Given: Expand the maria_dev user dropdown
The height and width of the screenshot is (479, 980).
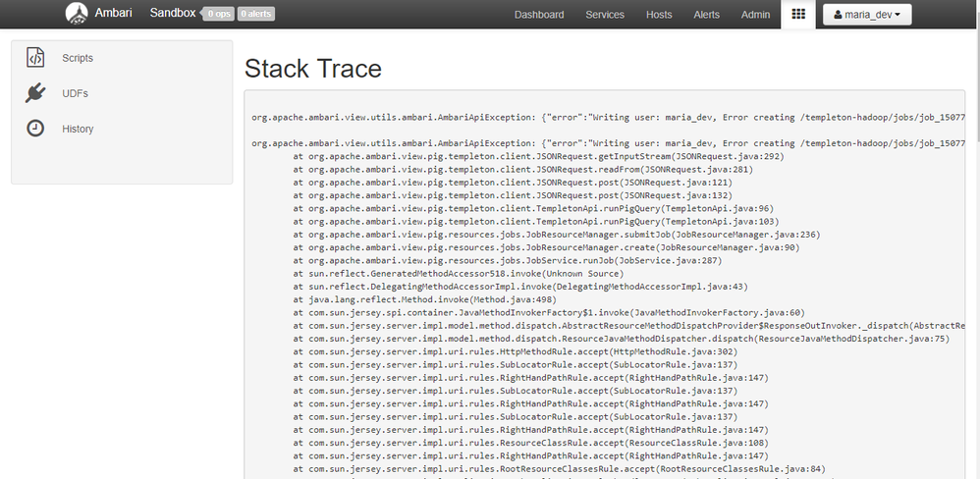Looking at the screenshot, I should [x=866, y=15].
